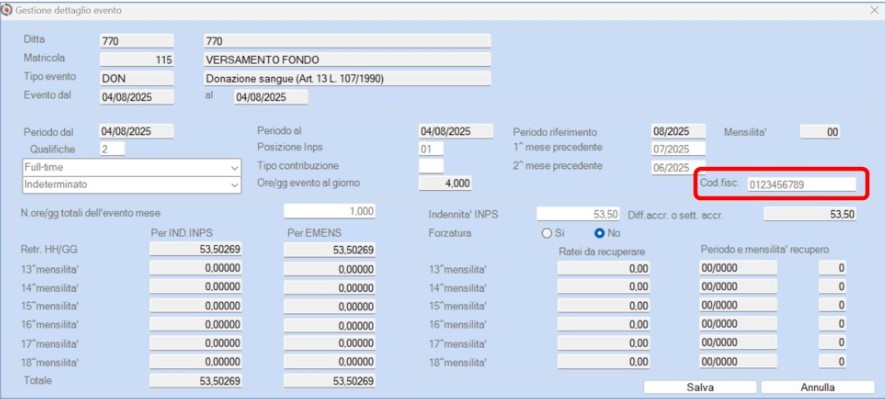The width and height of the screenshot is (885, 399).
Task: Click the Qualifiche field with value 2
Action: (112, 150)
